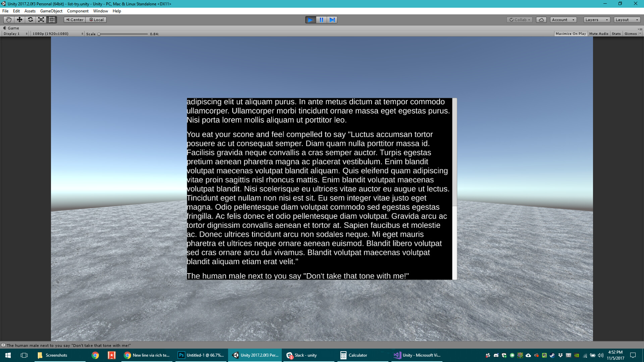This screenshot has height=362, width=644.
Task: Enable Maximize On Play
Action: (571, 34)
